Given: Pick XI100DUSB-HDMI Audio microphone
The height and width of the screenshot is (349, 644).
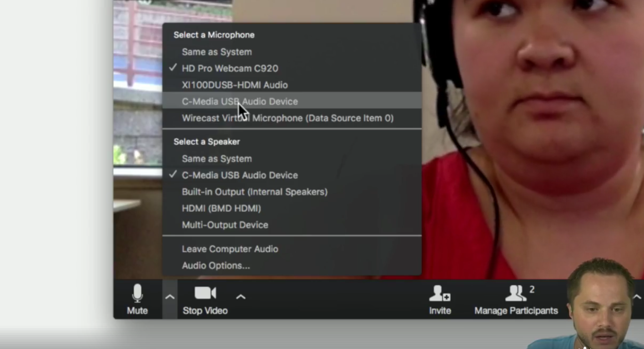Looking at the screenshot, I should pos(235,85).
